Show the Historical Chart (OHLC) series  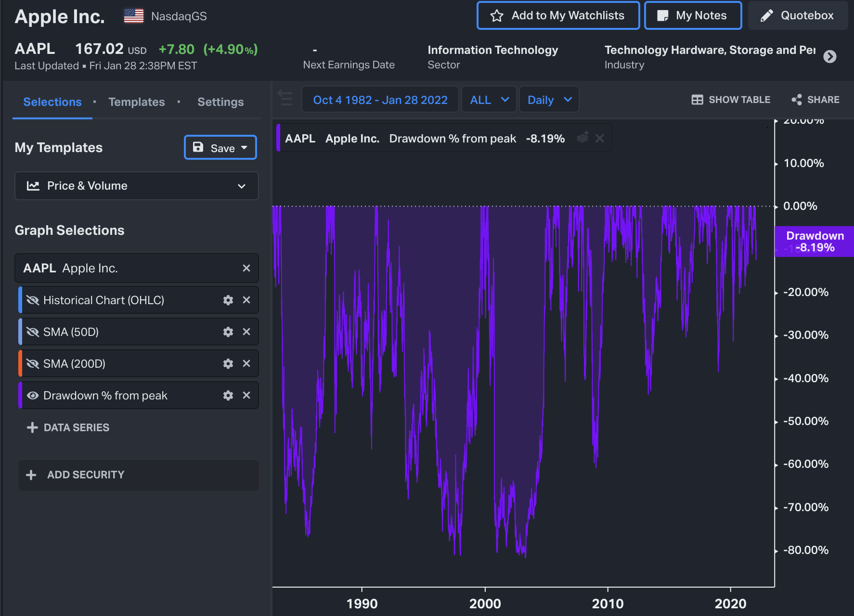point(33,300)
